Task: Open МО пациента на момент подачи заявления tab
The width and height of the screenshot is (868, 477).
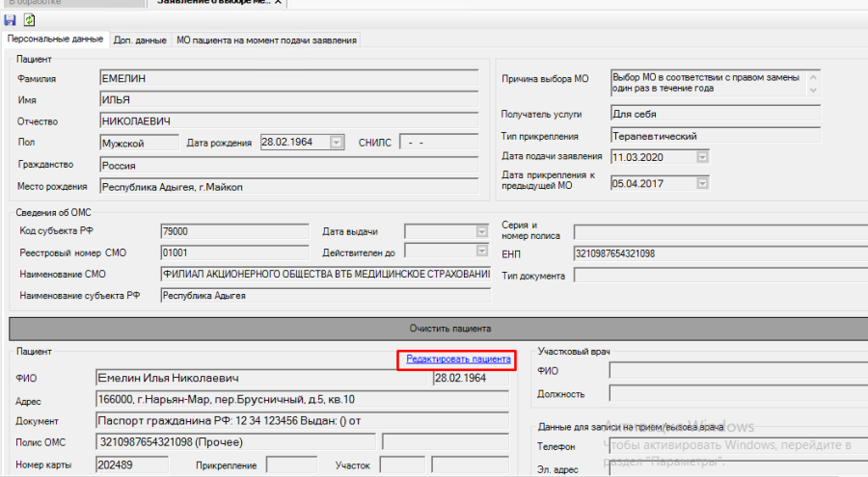Action: pos(266,40)
